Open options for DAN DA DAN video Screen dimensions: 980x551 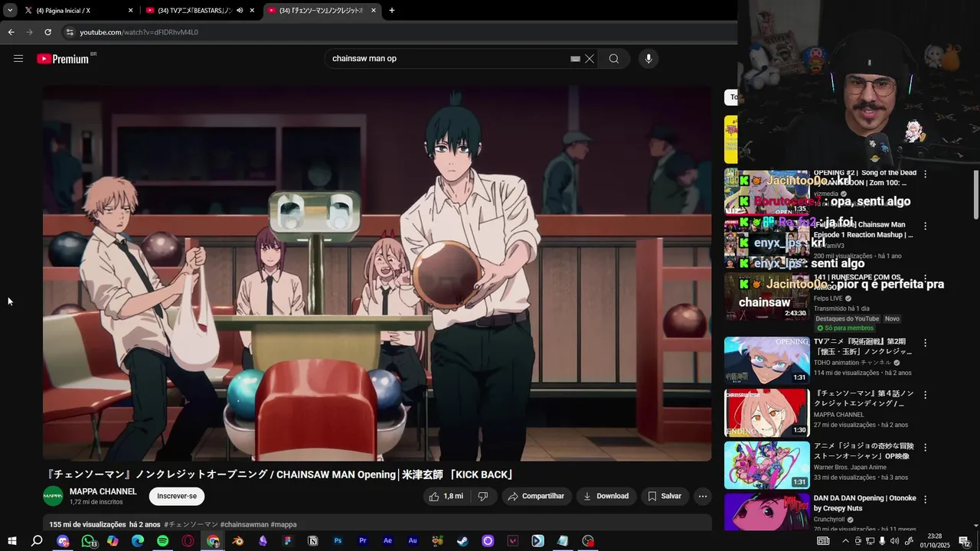[925, 499]
